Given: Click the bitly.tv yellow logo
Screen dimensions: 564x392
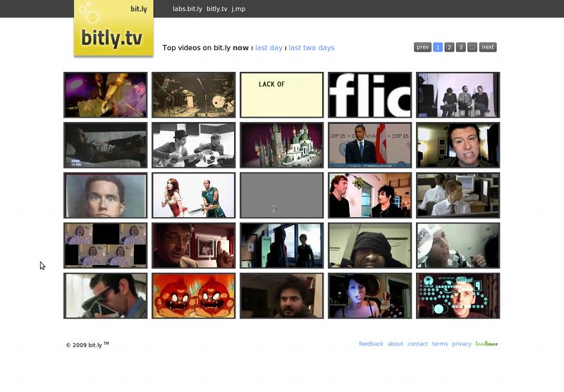Looking at the screenshot, I should [114, 29].
